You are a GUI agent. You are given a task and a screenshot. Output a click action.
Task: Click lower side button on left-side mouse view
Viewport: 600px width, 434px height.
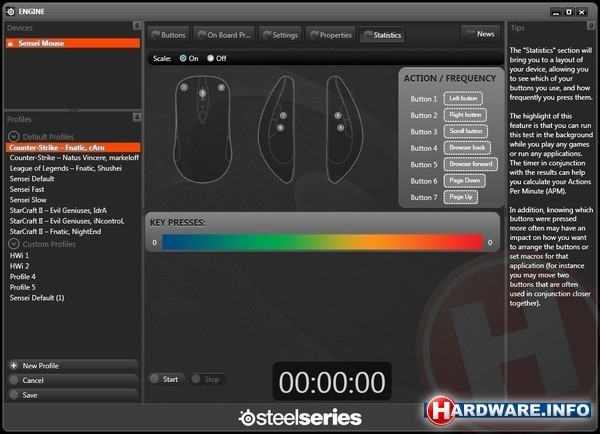(x=280, y=127)
